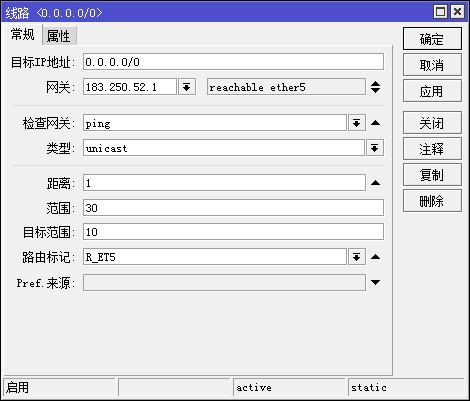Open the gateway 网关 dropdown arrow

[187, 87]
